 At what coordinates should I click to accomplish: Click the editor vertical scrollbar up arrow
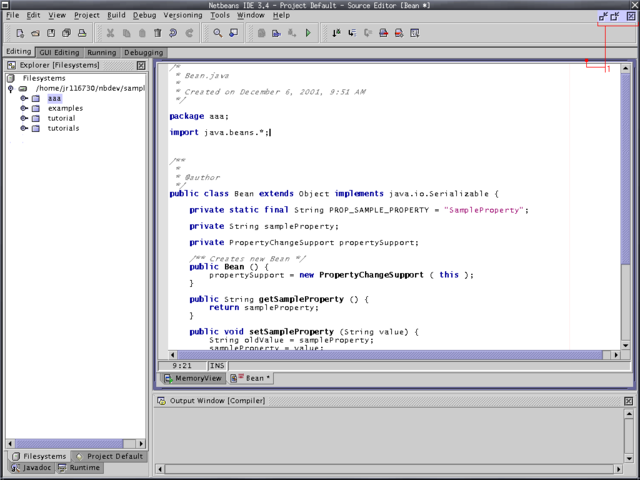[626, 69]
